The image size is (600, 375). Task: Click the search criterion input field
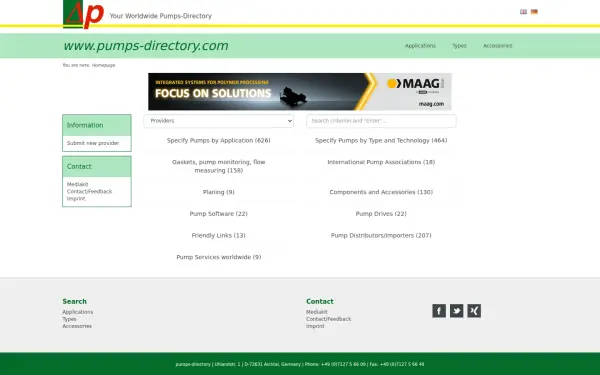tap(381, 121)
